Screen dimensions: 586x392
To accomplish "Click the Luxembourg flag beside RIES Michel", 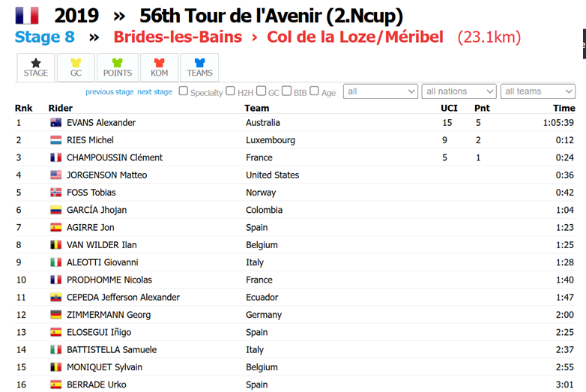I will click(55, 140).
